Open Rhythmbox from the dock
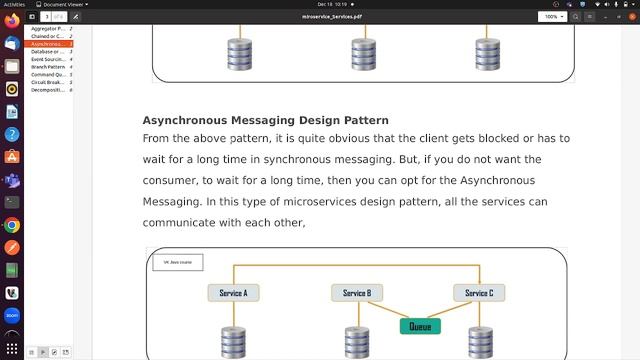Viewport: 640px width, 360px height. tap(12, 89)
